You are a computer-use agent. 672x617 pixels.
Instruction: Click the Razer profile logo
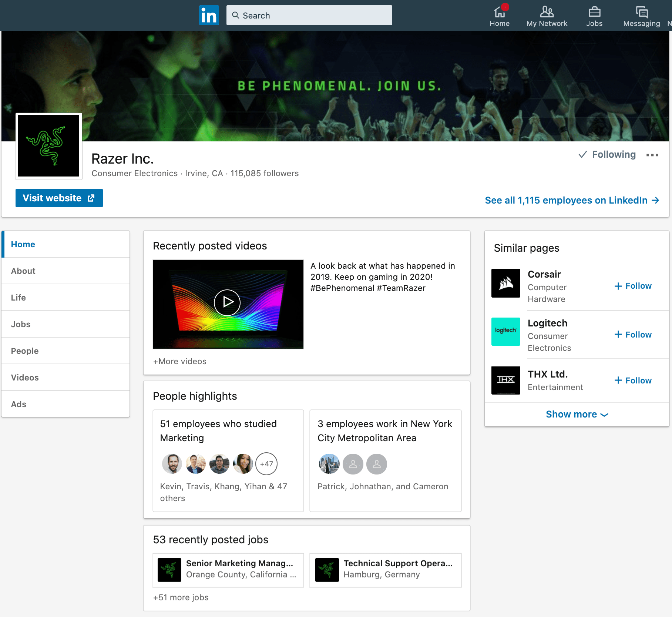click(48, 146)
